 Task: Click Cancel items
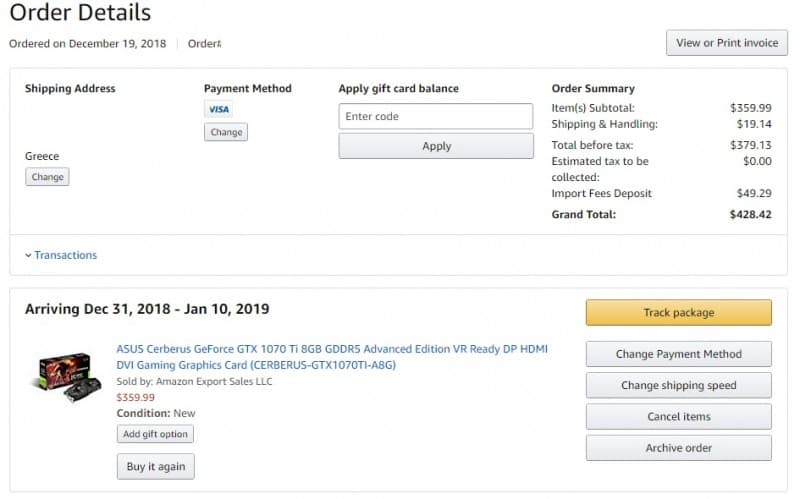pos(679,416)
